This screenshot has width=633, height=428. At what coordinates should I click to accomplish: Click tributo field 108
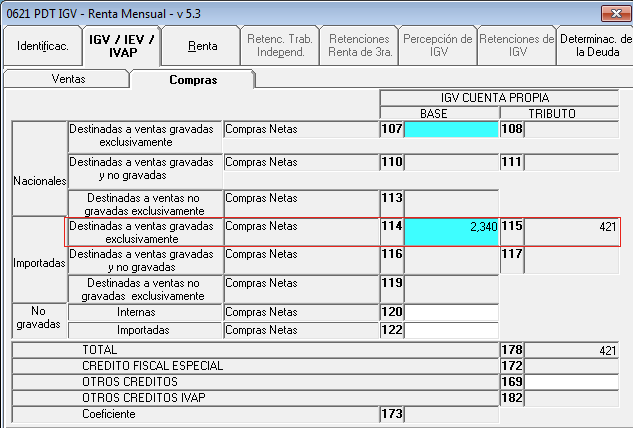[571, 130]
